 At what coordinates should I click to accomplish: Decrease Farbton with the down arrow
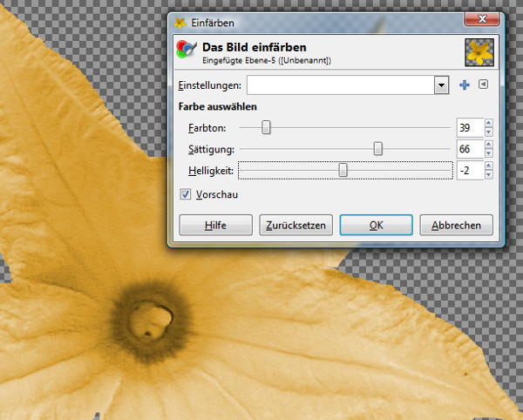click(489, 132)
